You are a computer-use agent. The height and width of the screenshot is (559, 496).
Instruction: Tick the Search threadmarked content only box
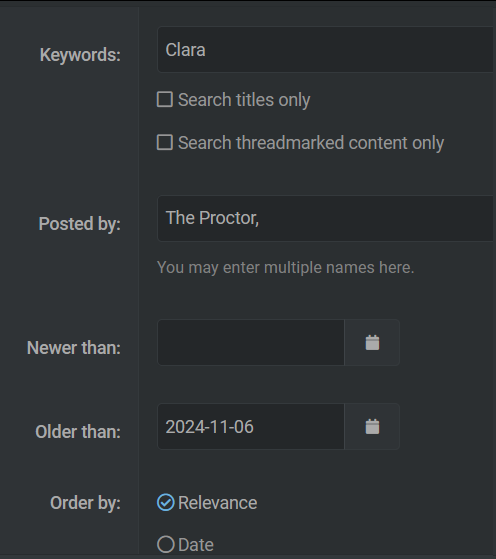165,142
